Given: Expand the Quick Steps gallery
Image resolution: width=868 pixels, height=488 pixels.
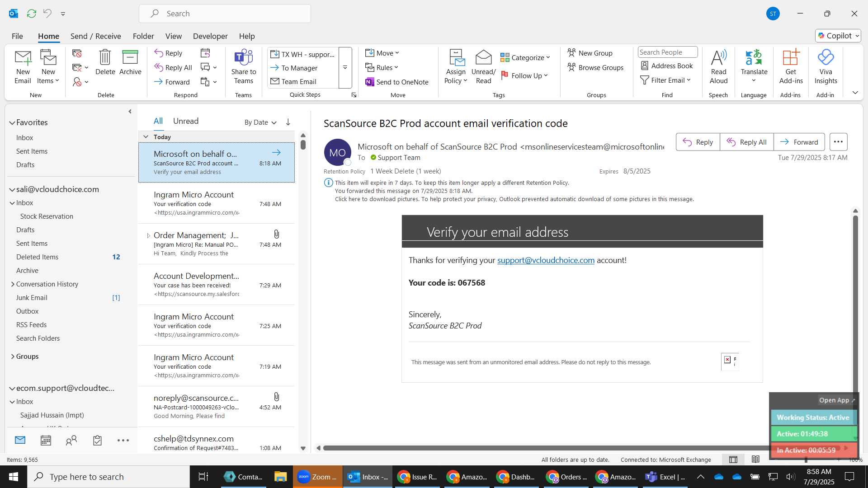Looking at the screenshot, I should pyautogui.click(x=345, y=67).
